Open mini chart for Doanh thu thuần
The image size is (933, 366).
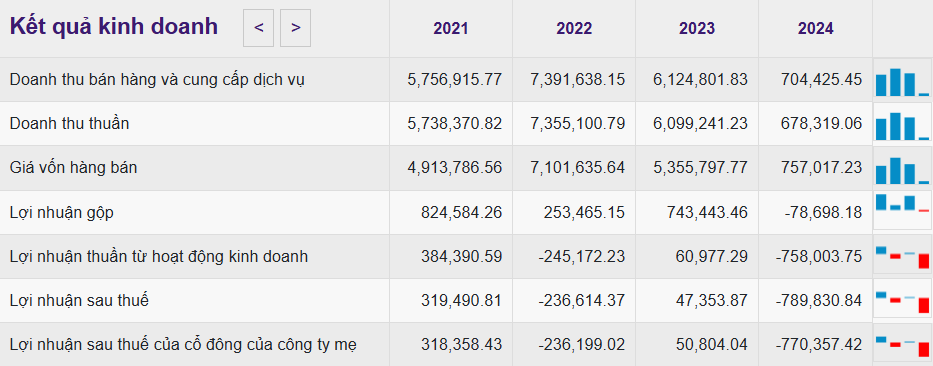[902, 124]
